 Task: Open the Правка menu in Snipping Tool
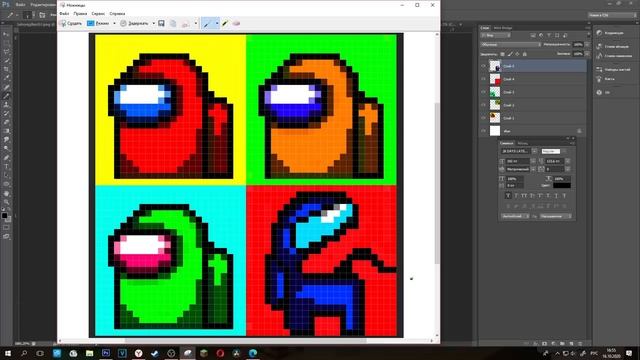tap(80, 13)
